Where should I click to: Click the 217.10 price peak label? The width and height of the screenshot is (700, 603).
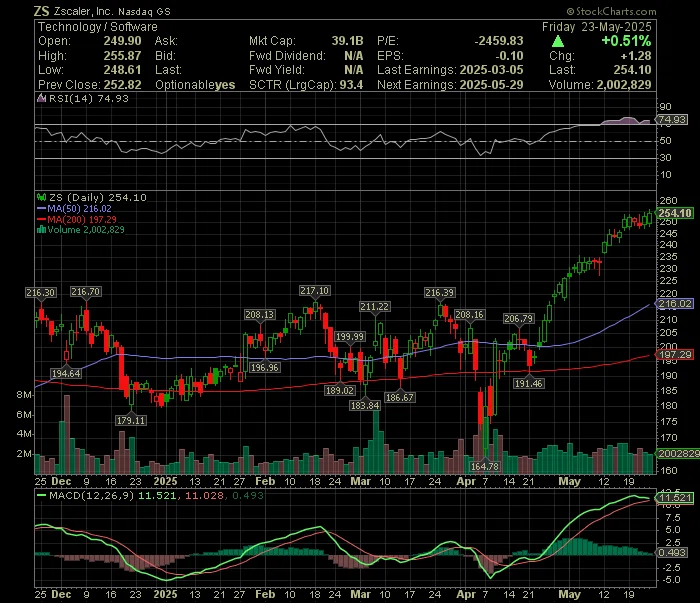[x=315, y=291]
